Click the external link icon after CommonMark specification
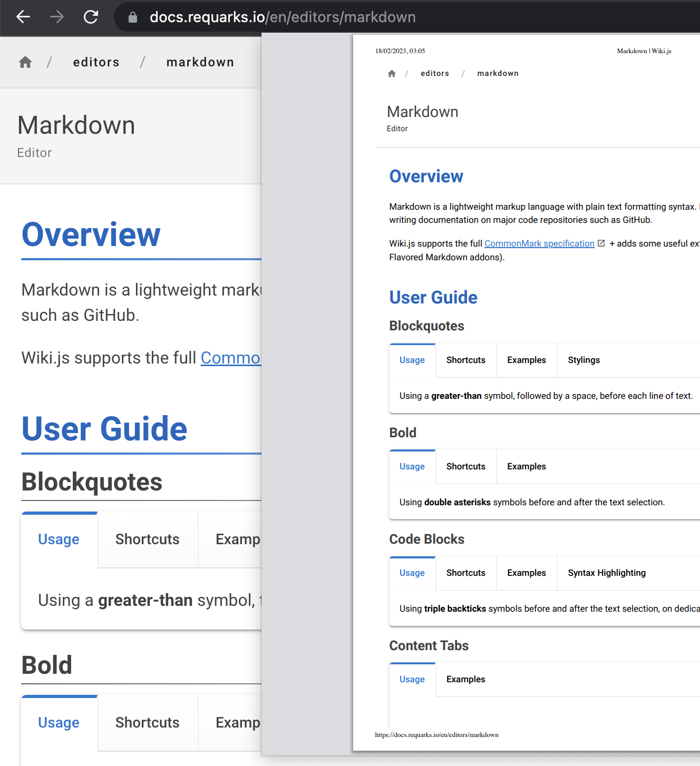 coord(601,243)
